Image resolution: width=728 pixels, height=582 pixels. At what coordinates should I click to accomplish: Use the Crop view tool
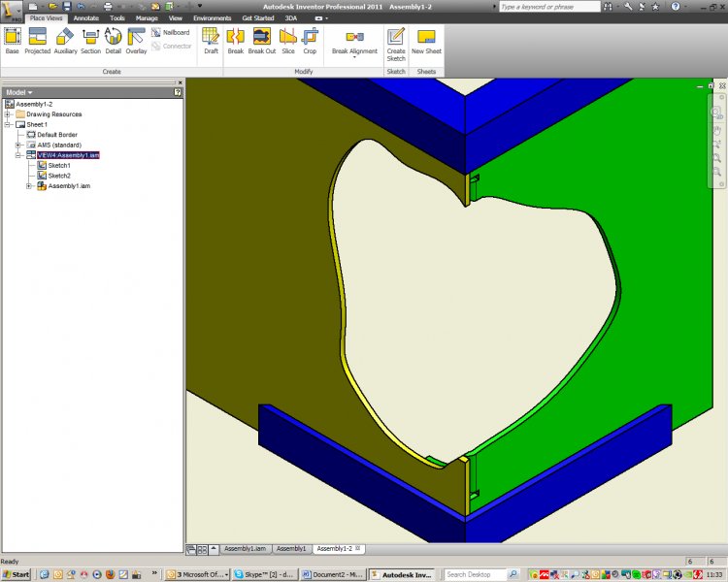(310, 41)
